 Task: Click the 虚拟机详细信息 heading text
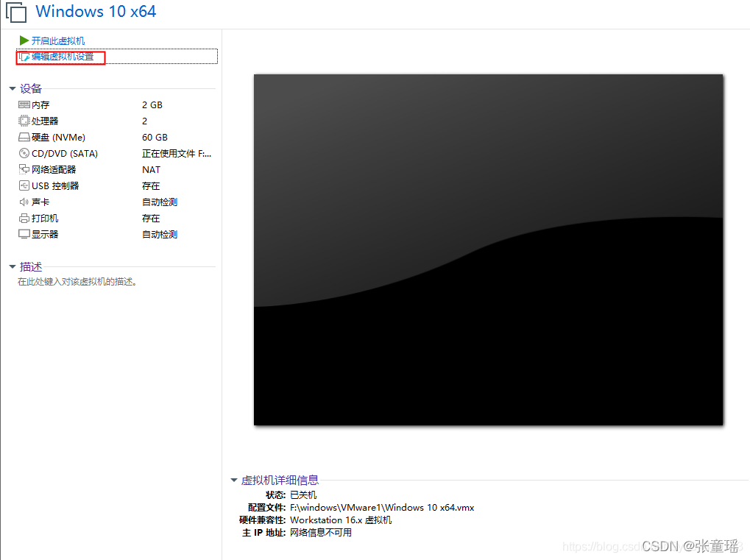point(280,480)
